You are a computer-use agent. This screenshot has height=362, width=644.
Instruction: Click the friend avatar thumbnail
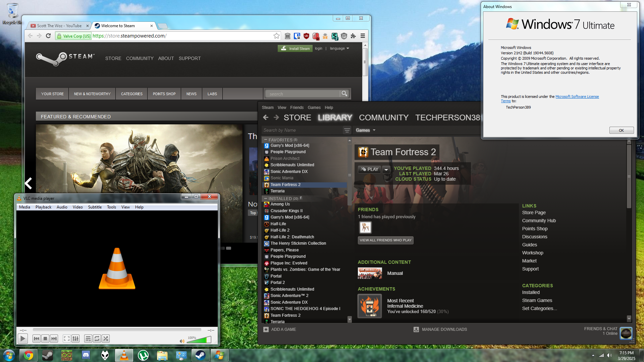click(365, 228)
